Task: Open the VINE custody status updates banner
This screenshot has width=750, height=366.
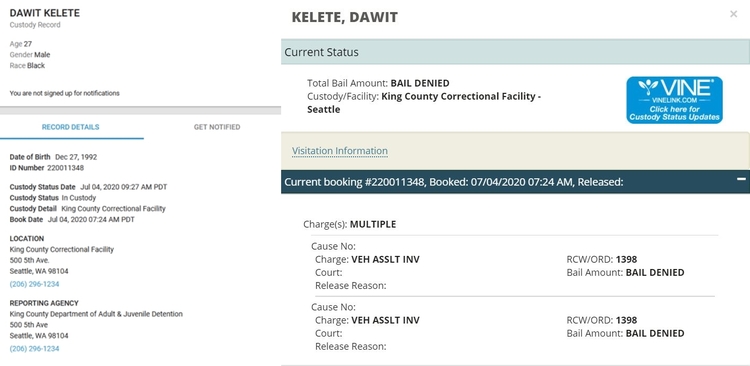Action: coord(674,100)
